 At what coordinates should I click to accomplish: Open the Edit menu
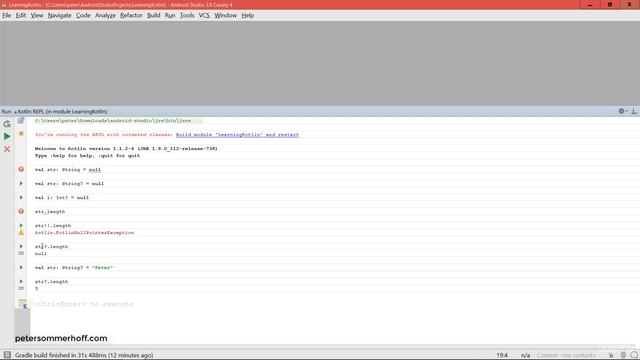point(21,15)
